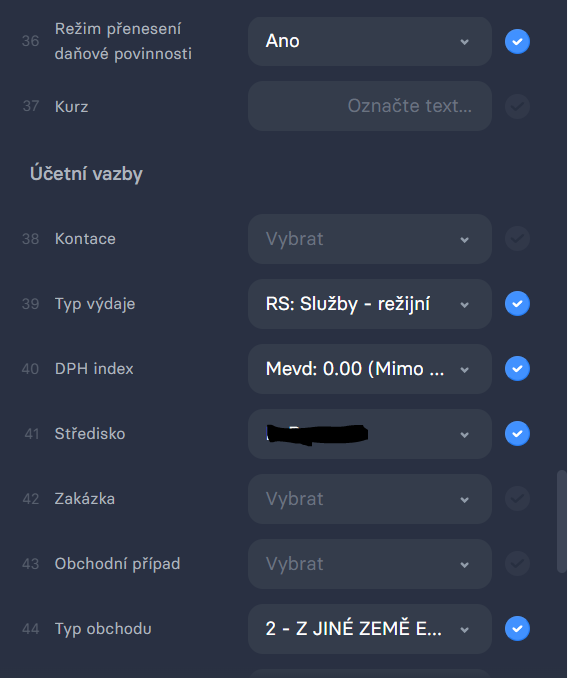Click the blue checkmark beside Středisko
The height and width of the screenshot is (678, 568).
517,434
